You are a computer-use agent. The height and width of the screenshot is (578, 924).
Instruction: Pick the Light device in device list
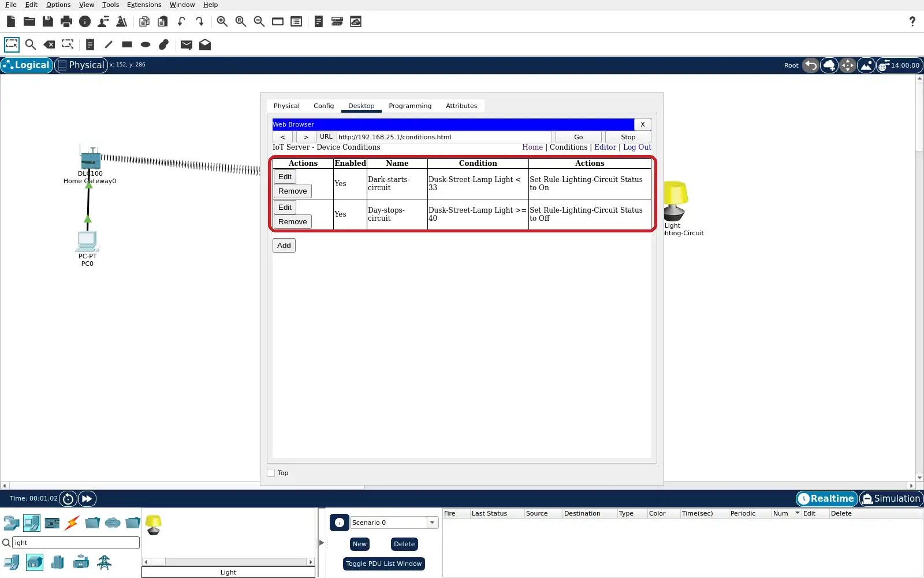pyautogui.click(x=154, y=525)
